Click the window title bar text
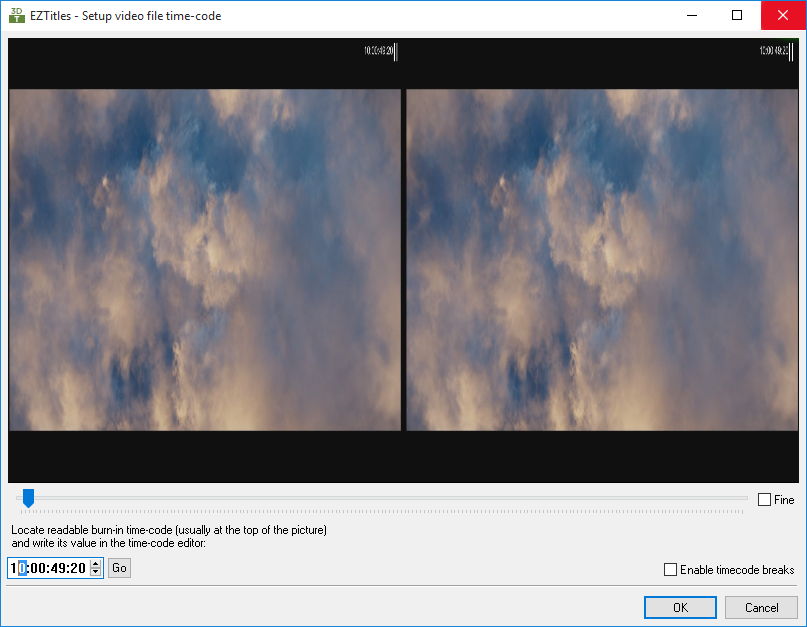 coord(139,16)
